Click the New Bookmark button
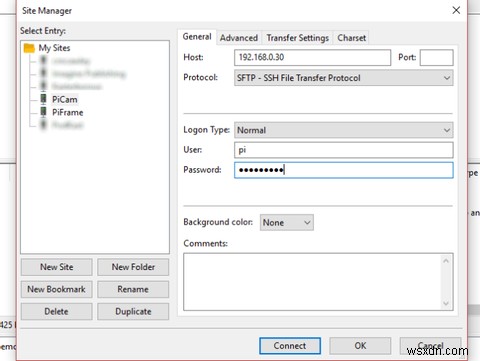The height and width of the screenshot is (361, 480). pyautogui.click(x=57, y=289)
